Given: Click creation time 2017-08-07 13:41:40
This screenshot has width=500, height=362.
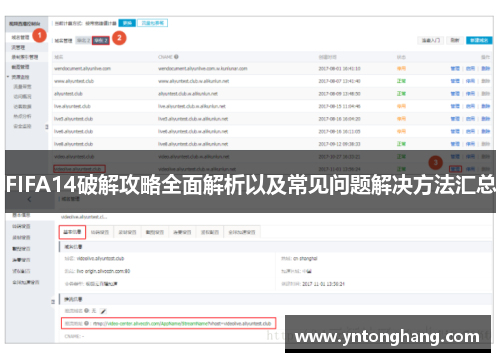Looking at the screenshot, I should pyautogui.click(x=339, y=81).
